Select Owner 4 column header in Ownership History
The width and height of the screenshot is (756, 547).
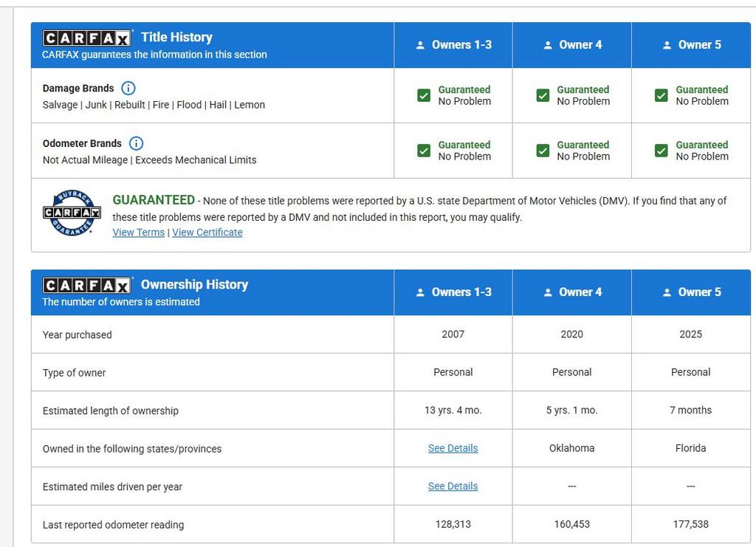click(572, 292)
